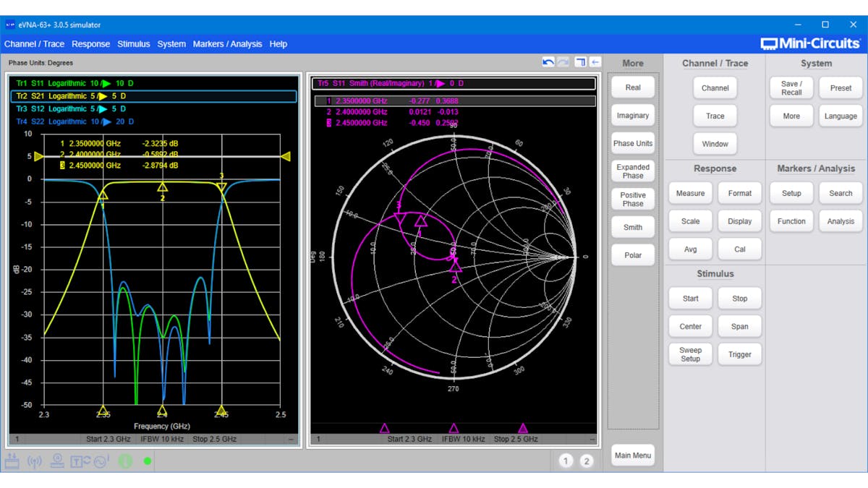The width and height of the screenshot is (868, 488).
Task: Click the wireless signal icon in the status bar
Action: [35, 461]
